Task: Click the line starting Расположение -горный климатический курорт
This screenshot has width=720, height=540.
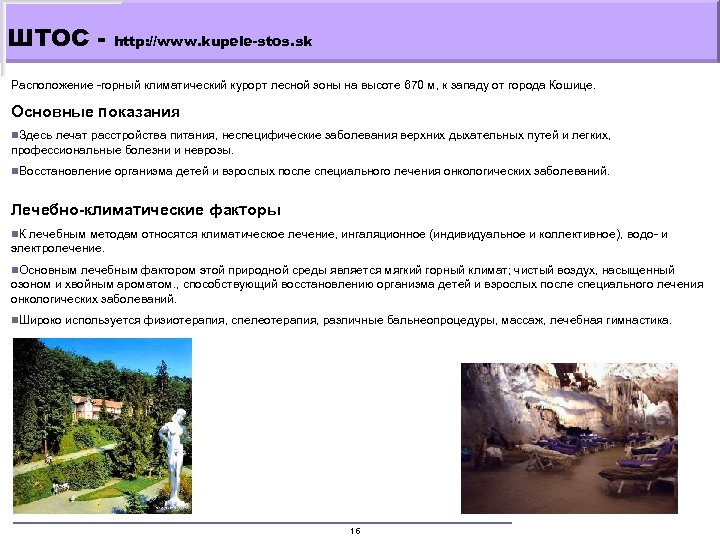Action: (303, 85)
